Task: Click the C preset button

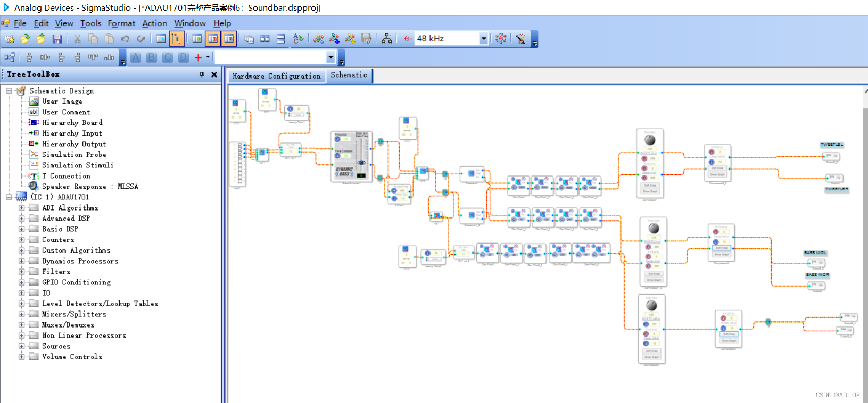Action: [168, 57]
